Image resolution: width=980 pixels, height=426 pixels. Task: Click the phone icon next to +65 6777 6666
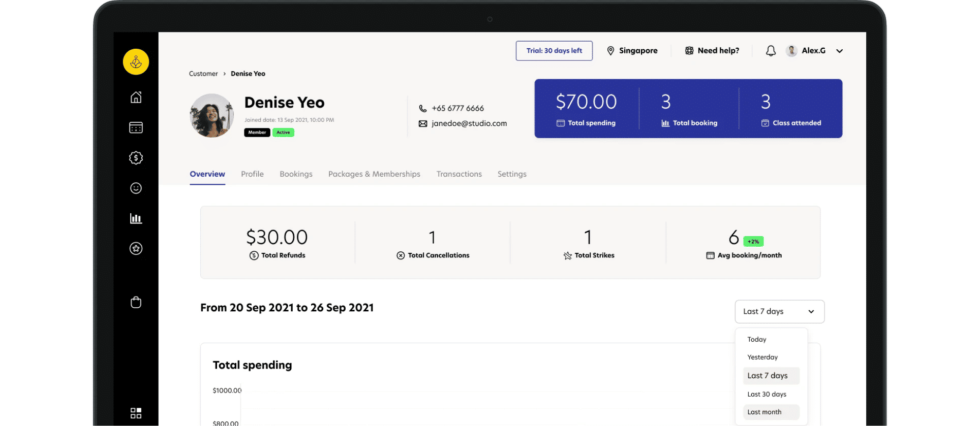423,108
